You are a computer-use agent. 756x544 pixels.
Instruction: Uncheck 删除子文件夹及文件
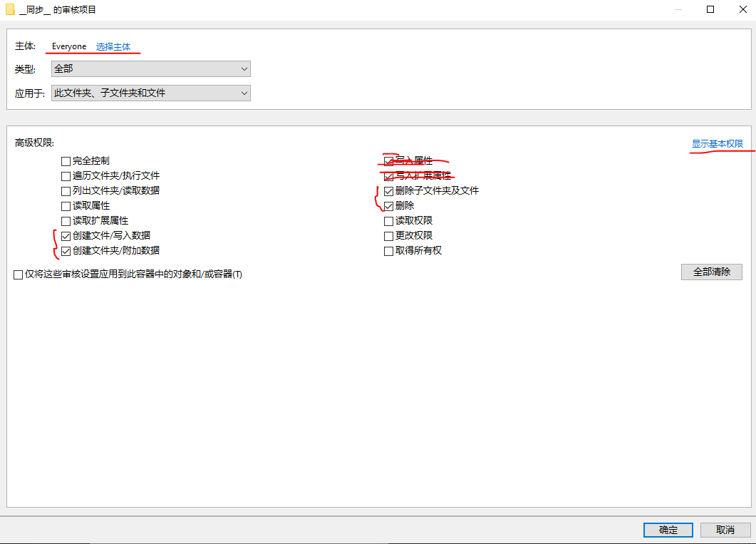pos(388,190)
